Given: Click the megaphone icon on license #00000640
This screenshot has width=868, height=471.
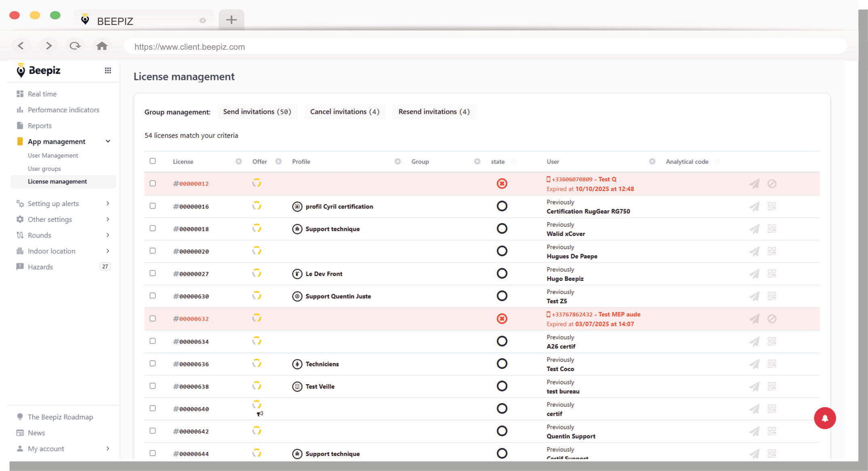Looking at the screenshot, I should tap(260, 414).
